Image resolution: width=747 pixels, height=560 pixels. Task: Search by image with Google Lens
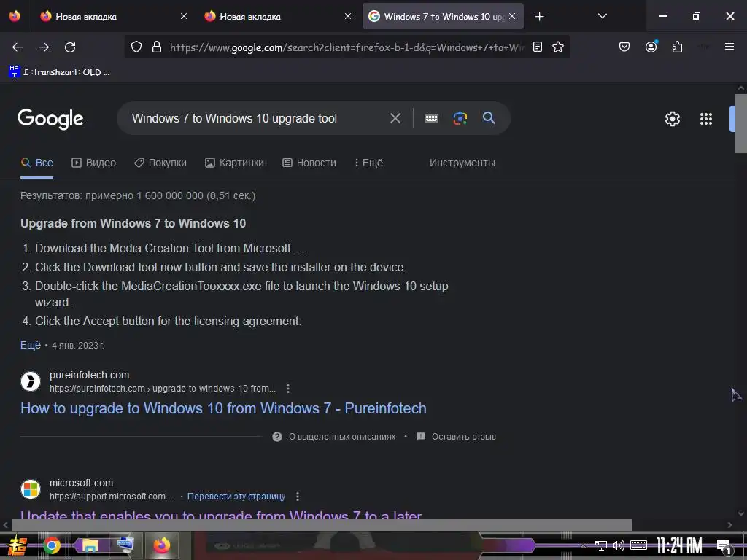click(460, 118)
